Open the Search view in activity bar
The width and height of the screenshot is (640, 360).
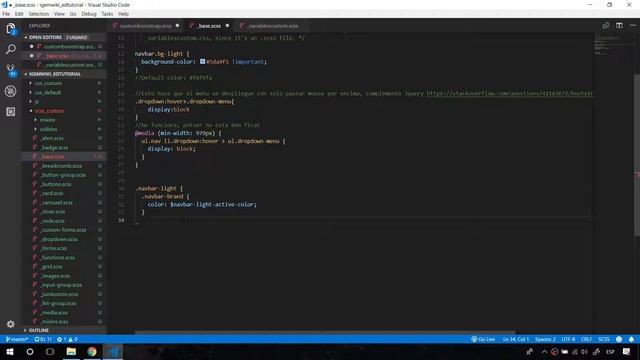tap(11, 49)
